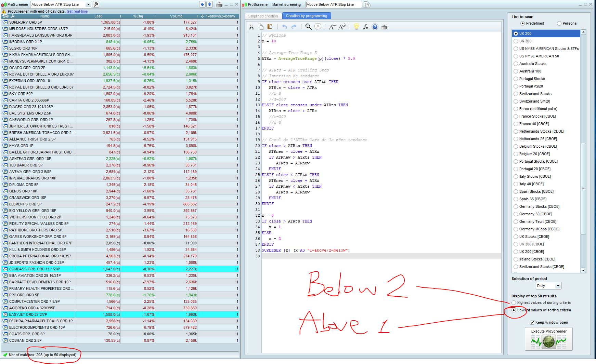Open the document help icon beside screener name field
Viewport: 596px width, 364px height.
click(367, 4)
